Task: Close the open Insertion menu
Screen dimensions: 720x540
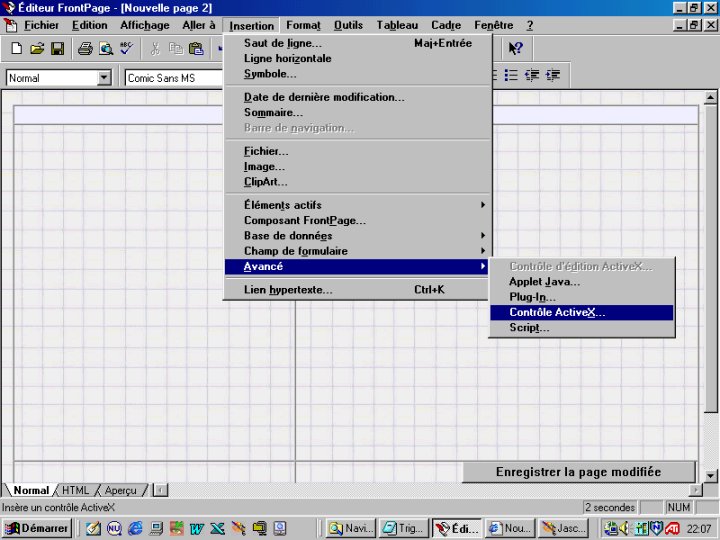Action: coord(251,26)
